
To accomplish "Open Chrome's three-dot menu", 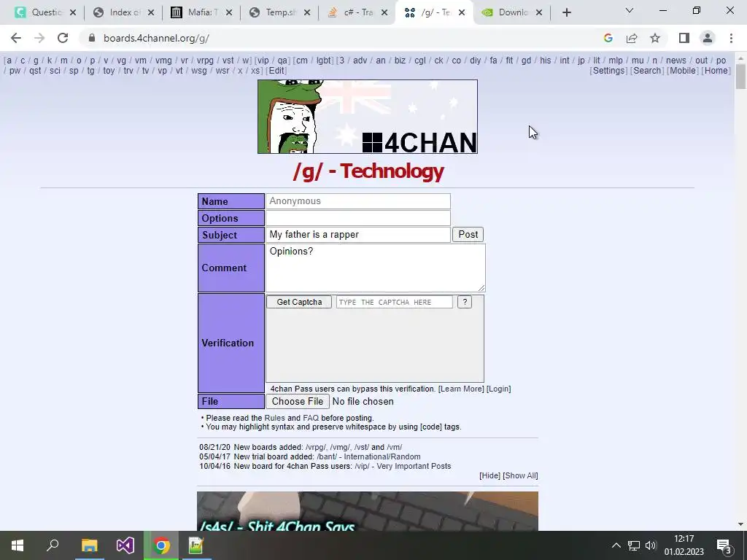I will coord(731,38).
